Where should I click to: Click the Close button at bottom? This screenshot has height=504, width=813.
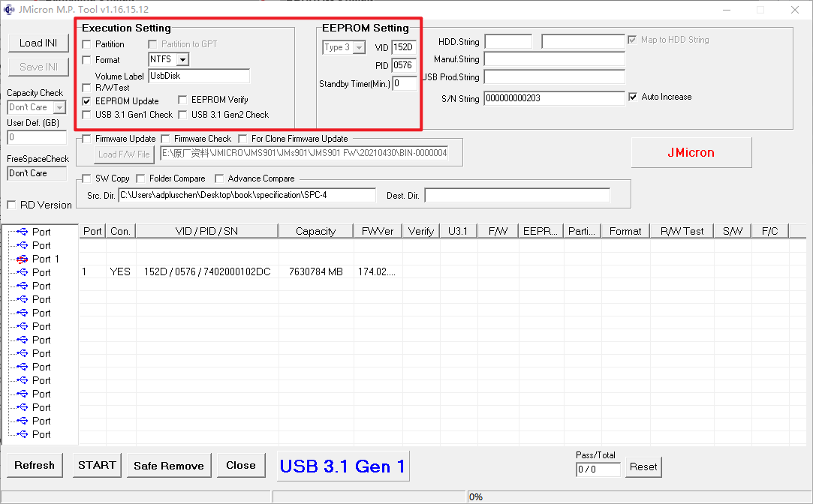(x=241, y=465)
